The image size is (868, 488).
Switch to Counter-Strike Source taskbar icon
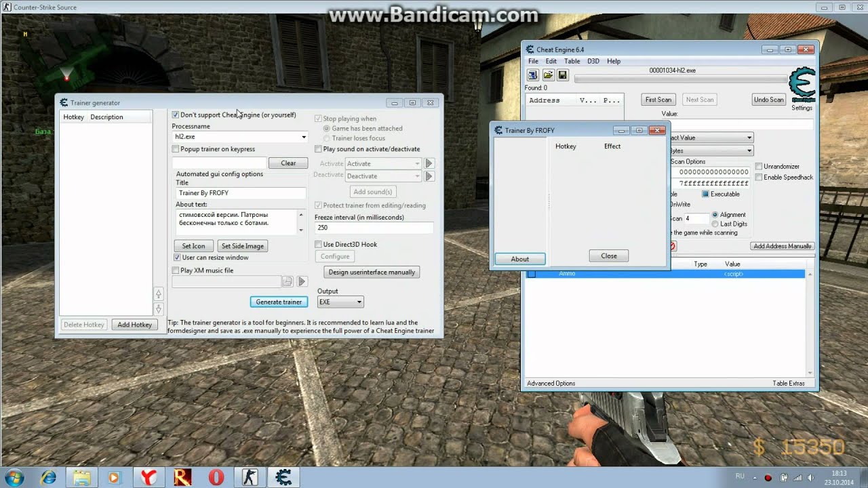[250, 477]
